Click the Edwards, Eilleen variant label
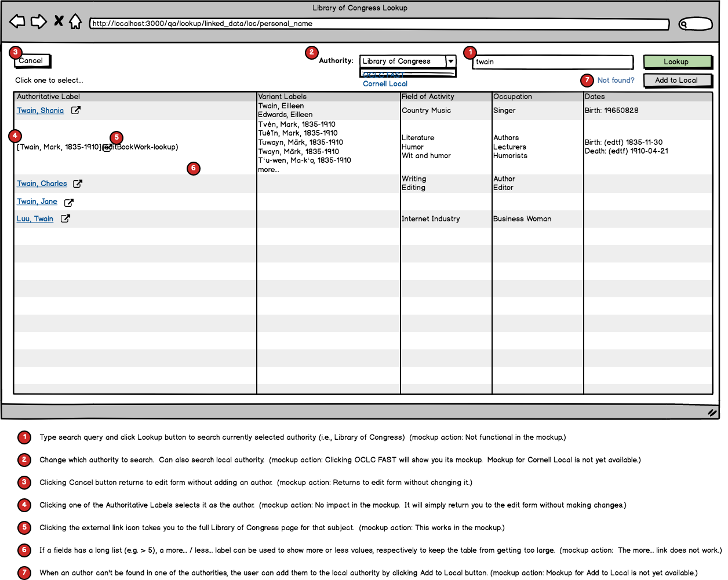Screen dimensions: 728x580 point(285,115)
